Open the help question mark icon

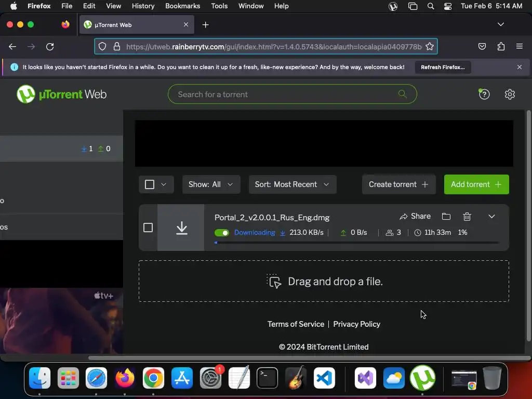click(484, 94)
